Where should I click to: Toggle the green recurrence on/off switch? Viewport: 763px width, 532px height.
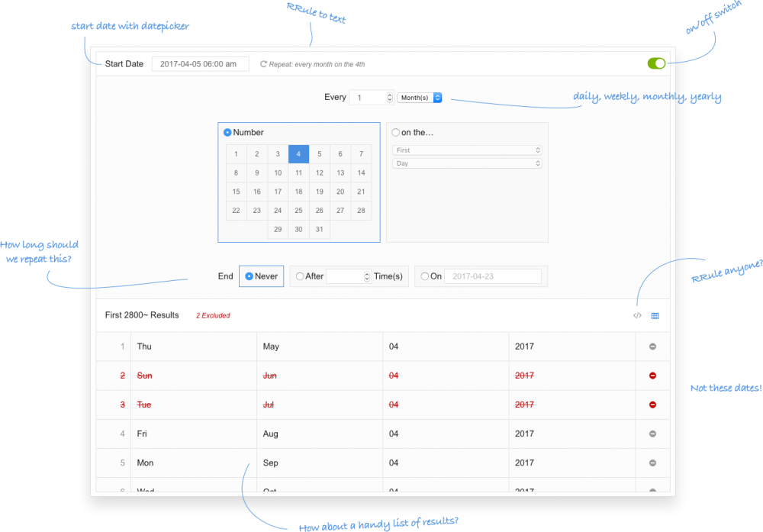coord(656,63)
